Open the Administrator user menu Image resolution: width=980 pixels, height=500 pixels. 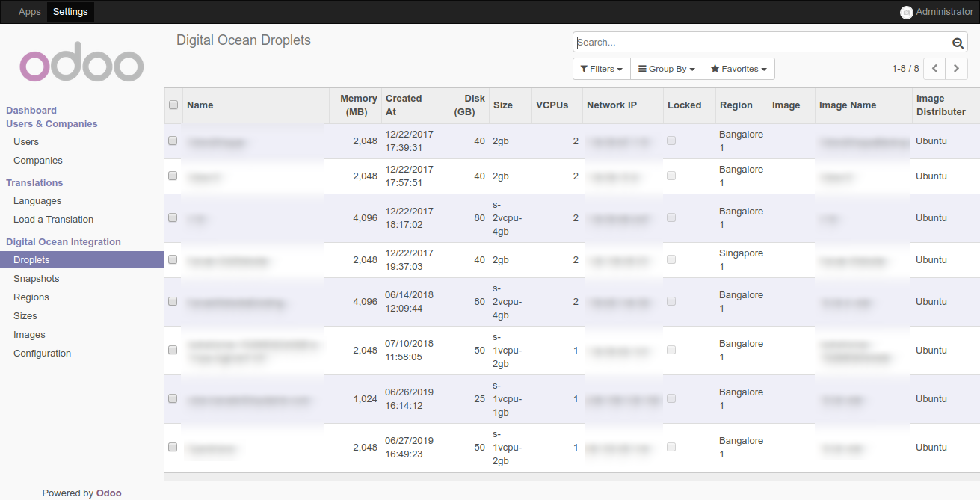[937, 12]
